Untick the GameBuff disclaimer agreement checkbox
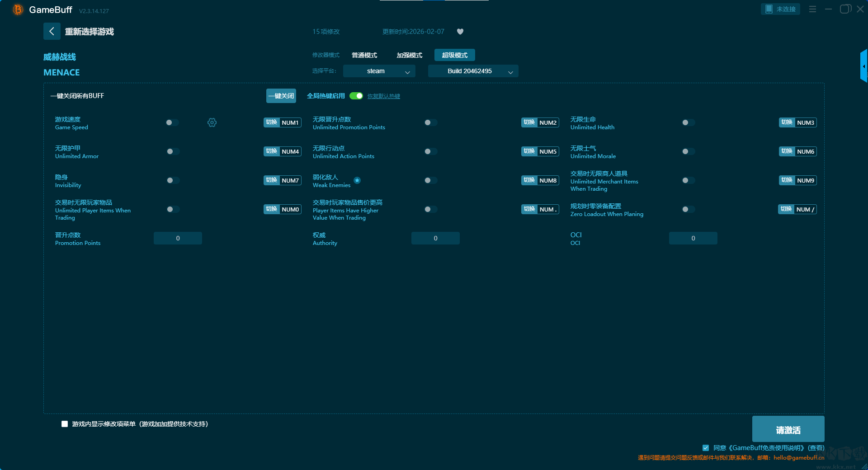 tap(705, 448)
